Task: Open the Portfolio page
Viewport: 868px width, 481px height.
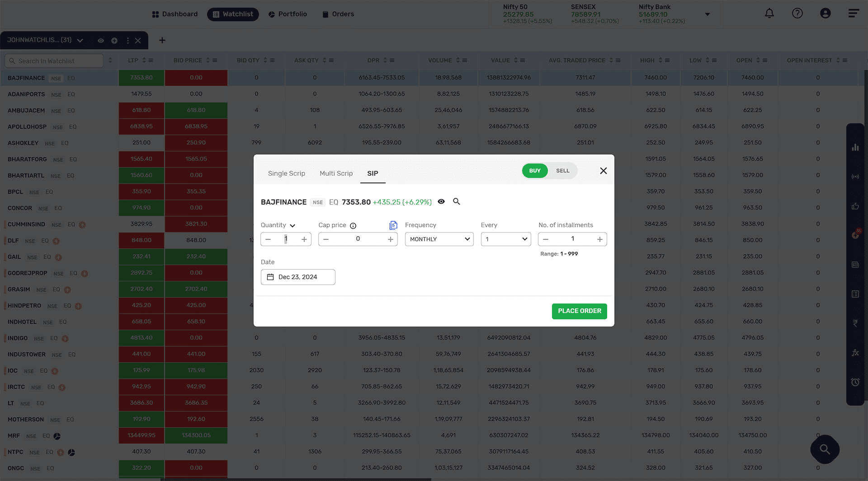Action: [x=288, y=14]
